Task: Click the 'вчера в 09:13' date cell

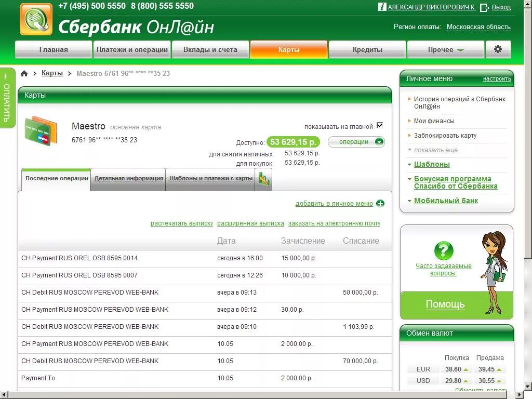Action: pos(237,292)
